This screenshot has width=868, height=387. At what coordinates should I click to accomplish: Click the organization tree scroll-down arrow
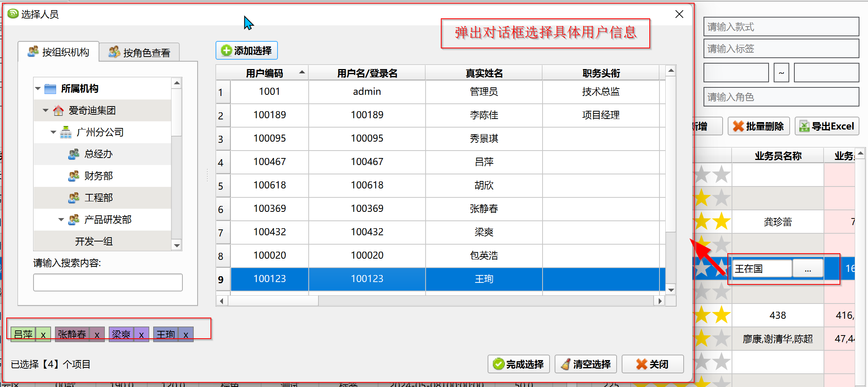[177, 245]
